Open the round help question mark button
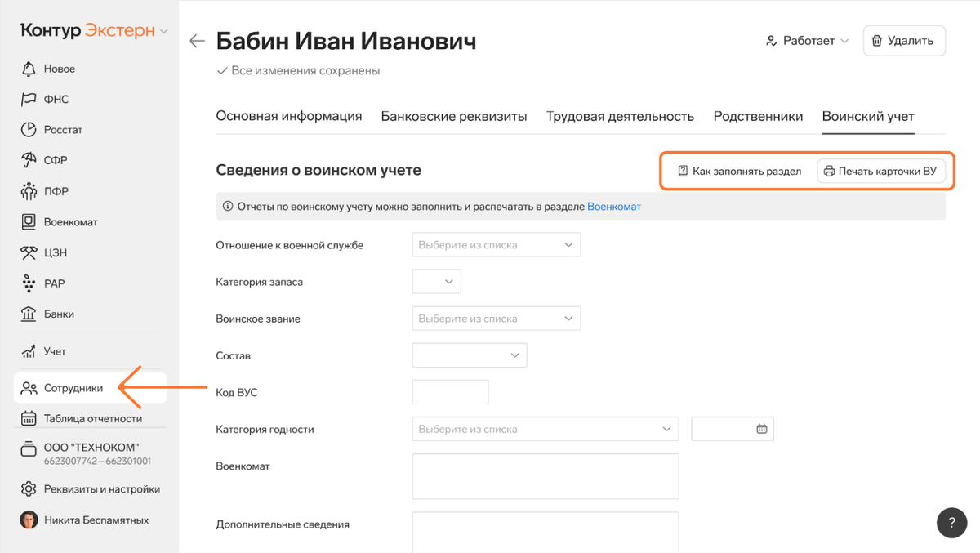 click(x=951, y=523)
